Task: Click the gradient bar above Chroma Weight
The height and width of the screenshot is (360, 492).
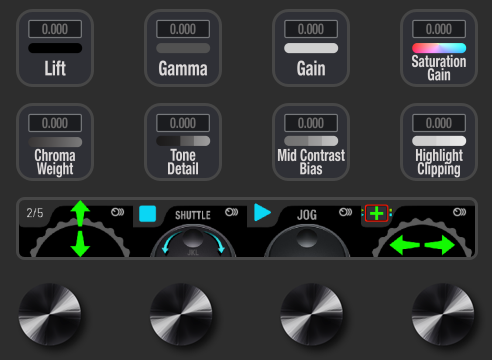Action: click(55, 142)
